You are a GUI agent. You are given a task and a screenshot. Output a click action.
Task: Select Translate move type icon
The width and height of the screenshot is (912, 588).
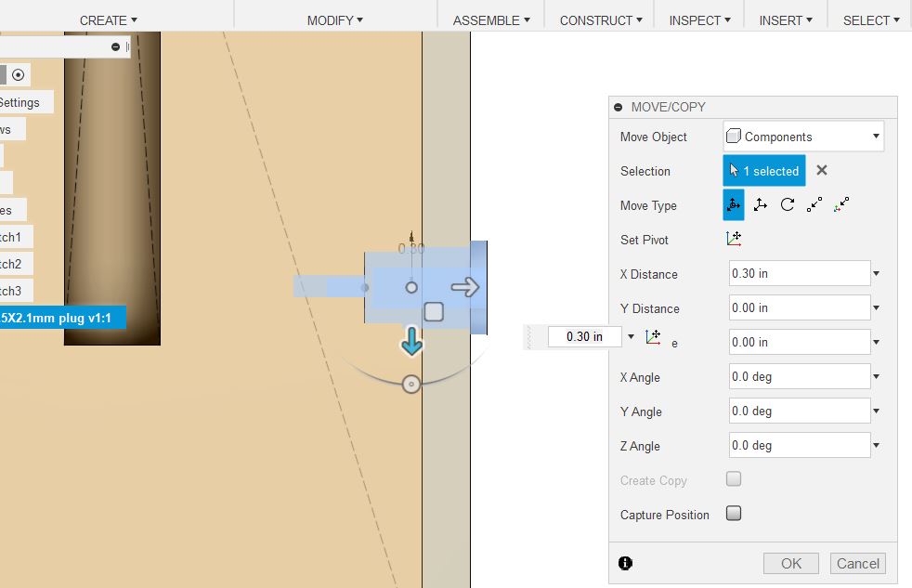click(x=761, y=204)
